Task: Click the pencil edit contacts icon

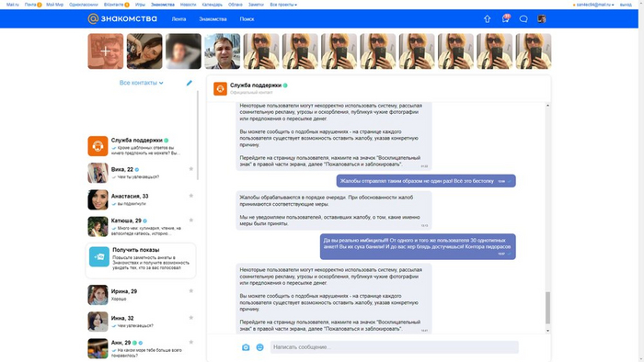Action: tap(189, 83)
